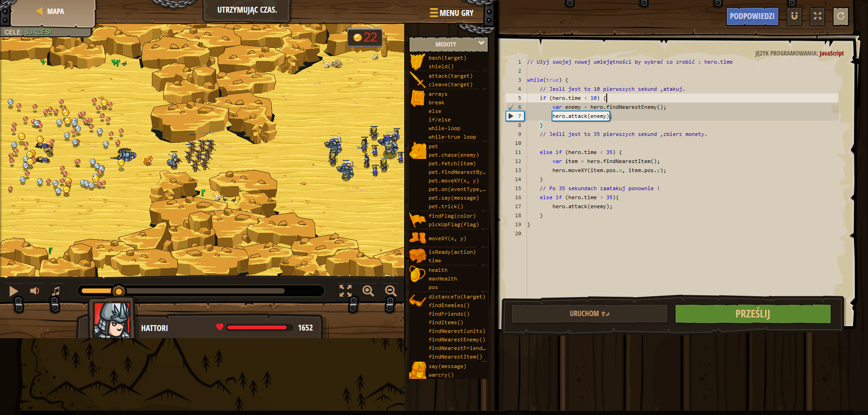Screen dimensions: 868x415
Task: Select attack(target) method
Action: [450, 76]
